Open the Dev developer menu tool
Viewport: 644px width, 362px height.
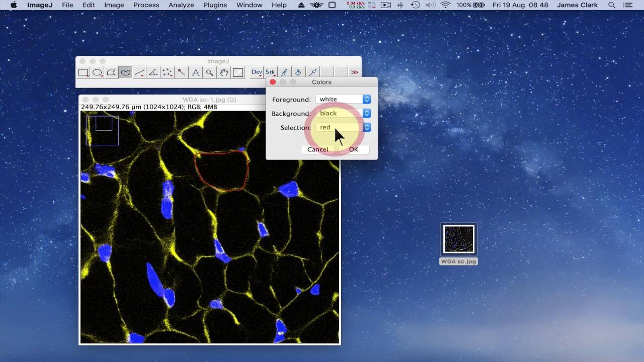(x=257, y=72)
